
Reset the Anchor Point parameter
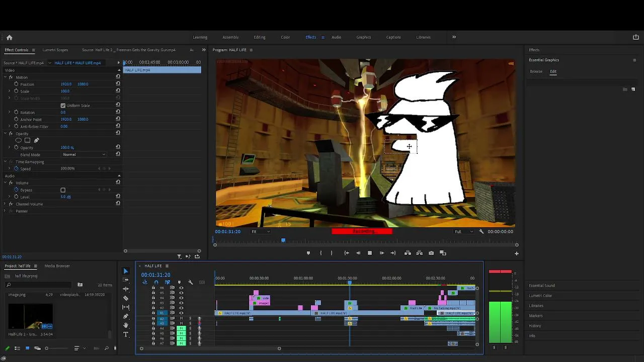click(118, 119)
